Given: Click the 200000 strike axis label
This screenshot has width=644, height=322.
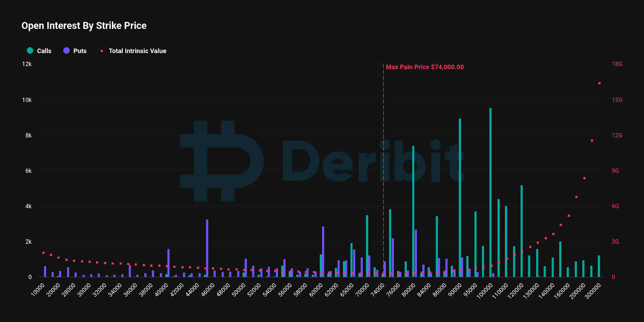Looking at the screenshot, I should (577, 291).
